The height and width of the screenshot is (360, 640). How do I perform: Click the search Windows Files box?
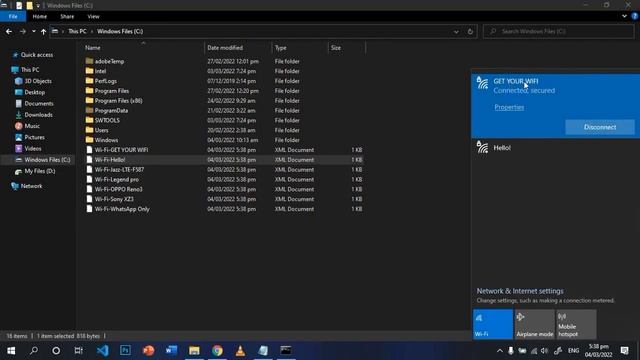point(558,31)
